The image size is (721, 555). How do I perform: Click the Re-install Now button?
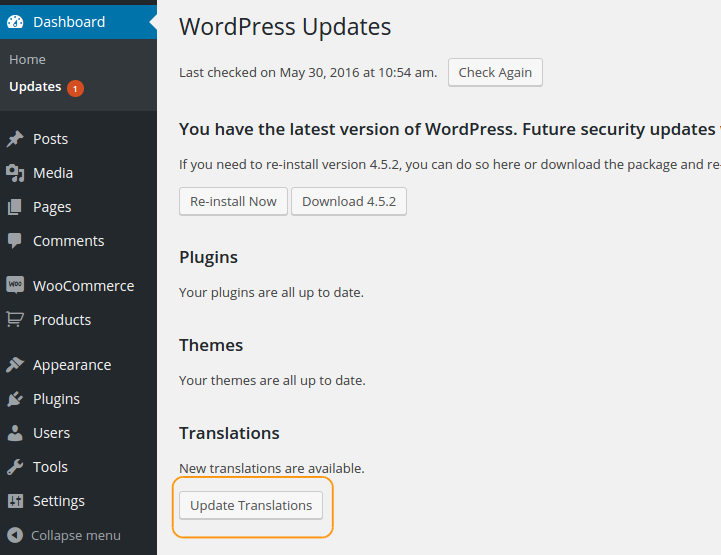coord(233,201)
